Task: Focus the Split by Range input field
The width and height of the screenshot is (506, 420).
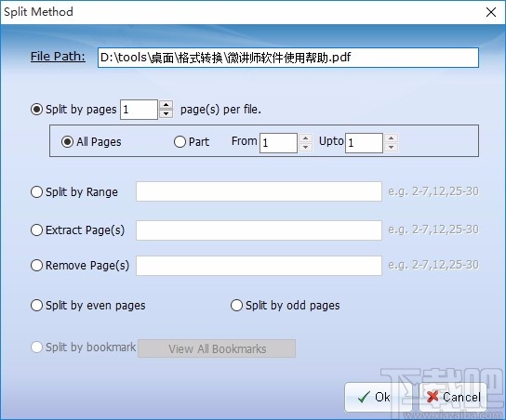Action: (259, 191)
